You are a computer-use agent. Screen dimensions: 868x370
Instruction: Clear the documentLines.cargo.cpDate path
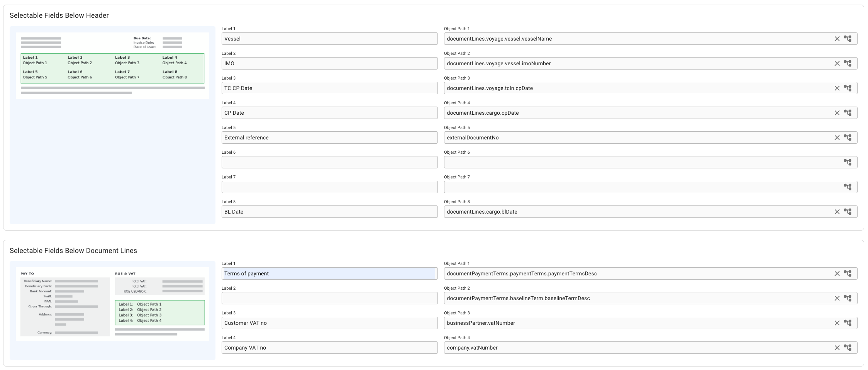[837, 113]
